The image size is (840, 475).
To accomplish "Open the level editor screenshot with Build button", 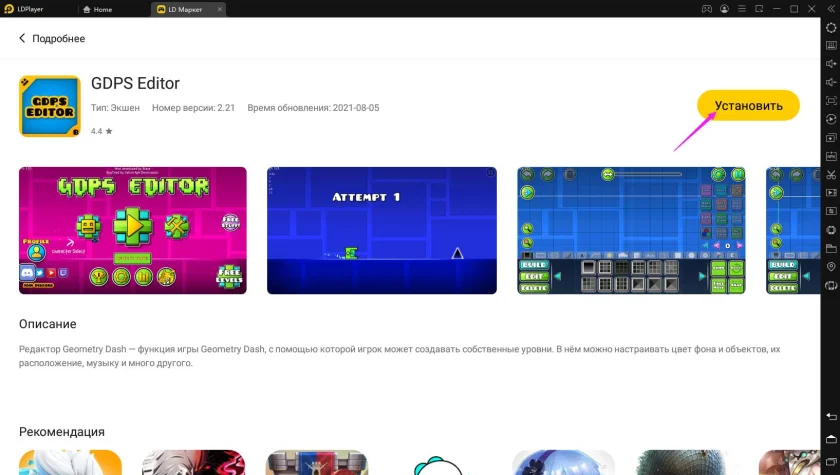I will 631,230.
